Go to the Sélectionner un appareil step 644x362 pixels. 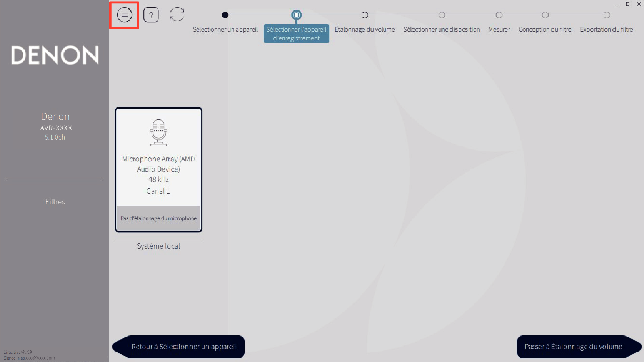(225, 15)
